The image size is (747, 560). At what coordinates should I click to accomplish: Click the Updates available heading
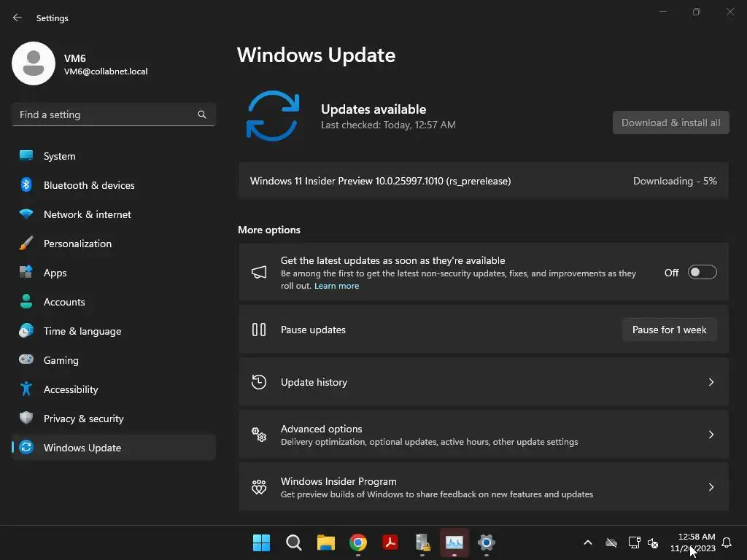click(373, 109)
